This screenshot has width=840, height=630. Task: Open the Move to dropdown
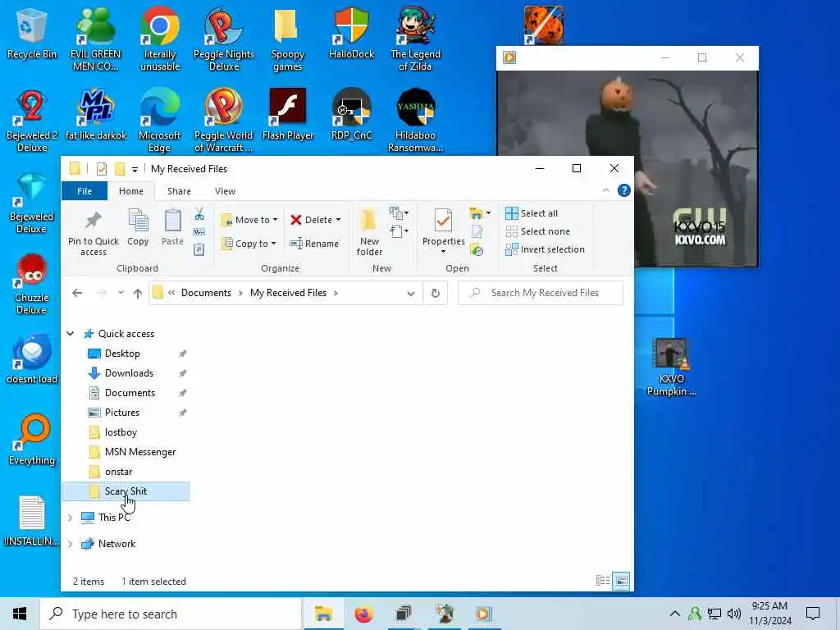tap(249, 220)
